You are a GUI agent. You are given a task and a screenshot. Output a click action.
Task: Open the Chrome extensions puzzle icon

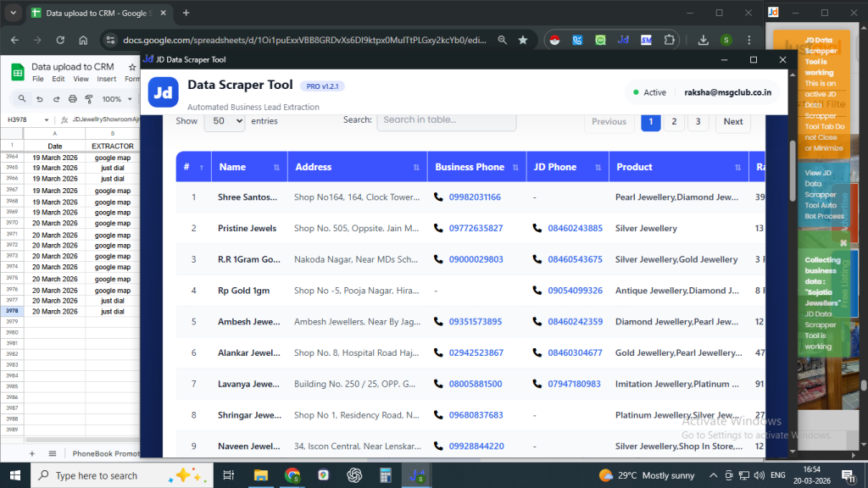click(670, 40)
